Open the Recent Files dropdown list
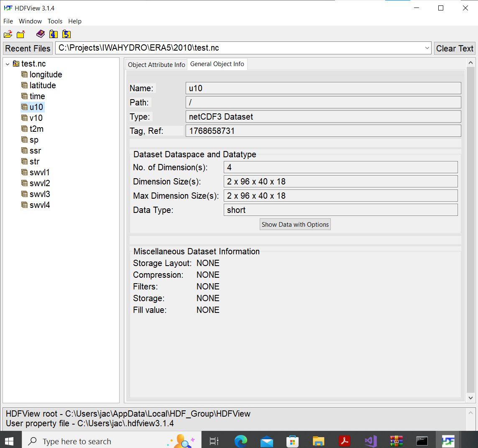This screenshot has height=448, width=478. (x=427, y=48)
